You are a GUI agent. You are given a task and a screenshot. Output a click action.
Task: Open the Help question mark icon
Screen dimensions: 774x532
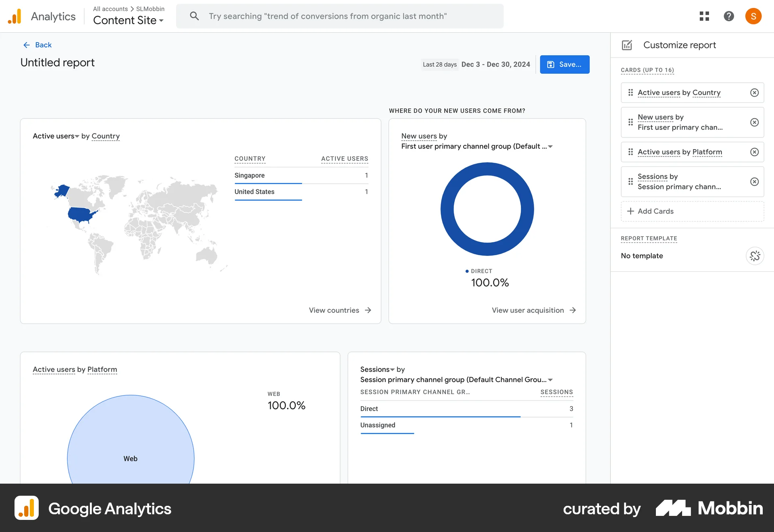(x=729, y=16)
